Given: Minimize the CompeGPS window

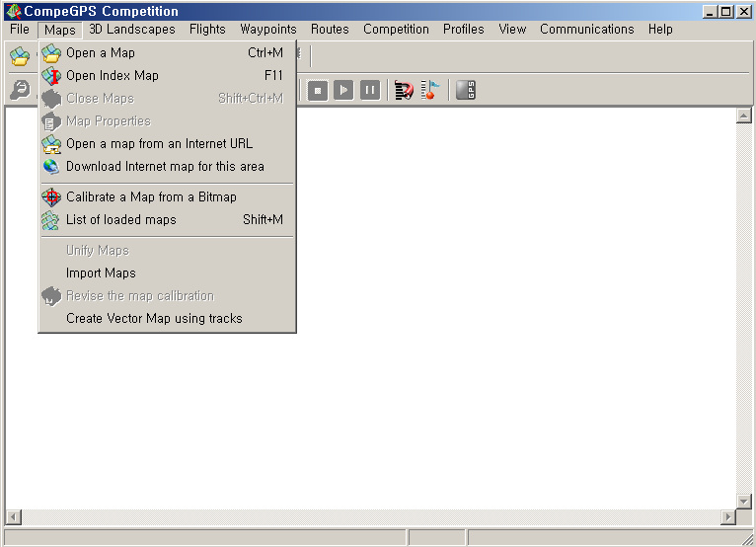Looking at the screenshot, I should [709, 12].
